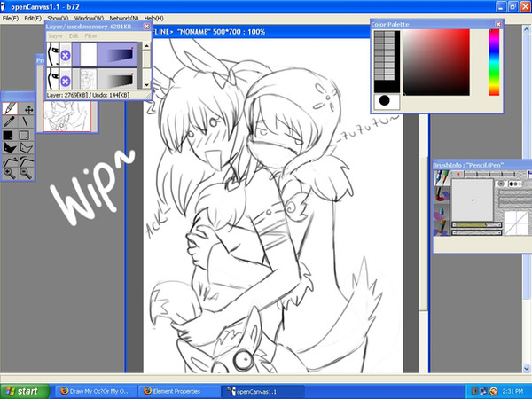This screenshot has height=399, width=532.
Task: Pick a color in the red saturation square
Action: pyautogui.click(x=436, y=62)
